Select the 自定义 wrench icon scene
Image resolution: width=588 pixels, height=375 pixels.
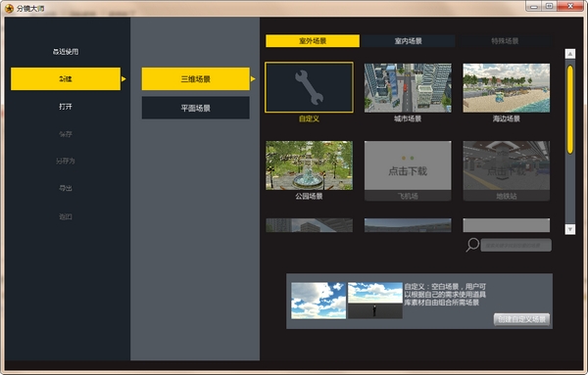point(309,88)
